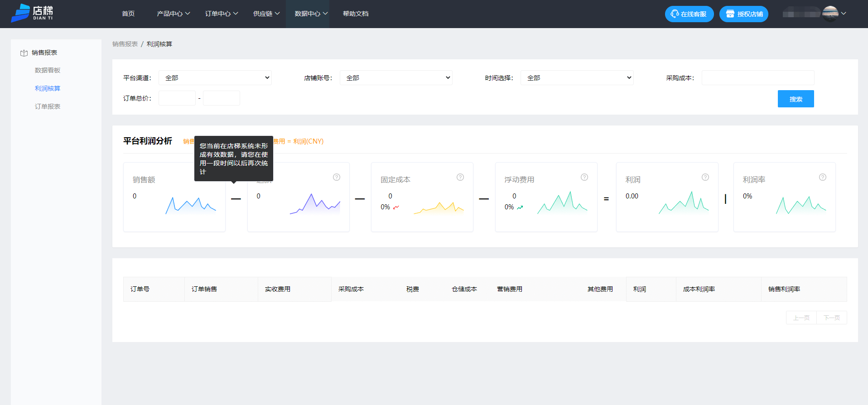Viewport: 868px width, 405px height.
Task: Click the 授权店铺 button
Action: tap(744, 14)
